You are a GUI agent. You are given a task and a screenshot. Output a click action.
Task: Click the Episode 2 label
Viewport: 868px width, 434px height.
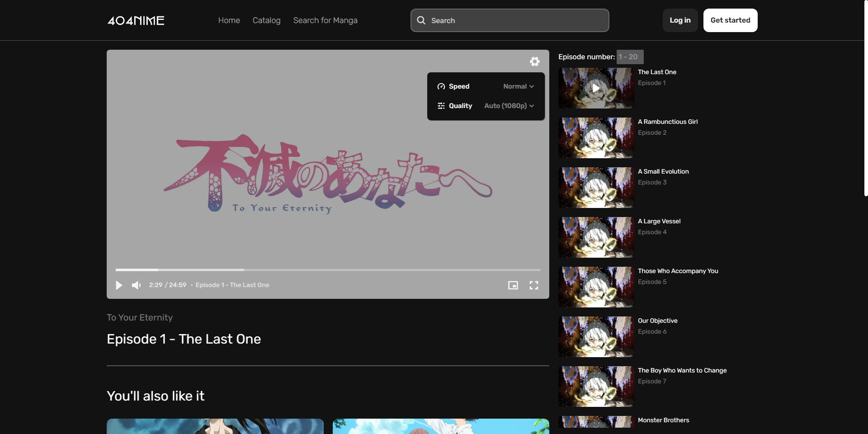652,132
